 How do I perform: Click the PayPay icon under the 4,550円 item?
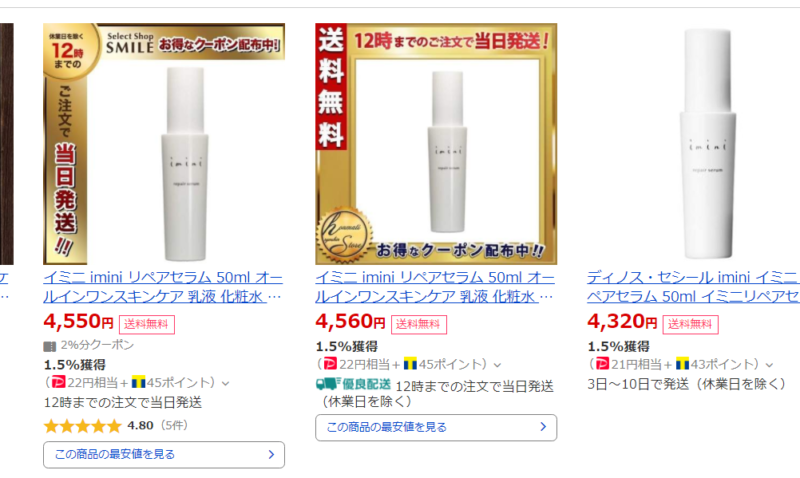[x=59, y=382]
